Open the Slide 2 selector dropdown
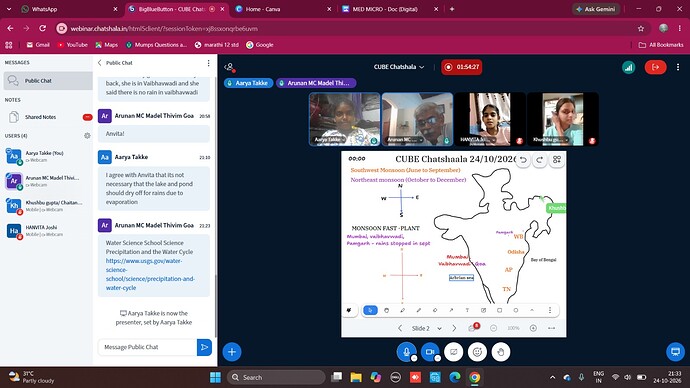Image resolution: width=690 pixels, height=388 pixels. [426, 328]
